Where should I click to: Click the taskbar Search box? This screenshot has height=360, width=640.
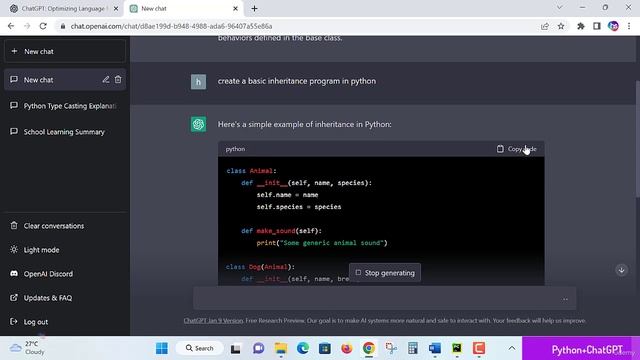[200, 348]
